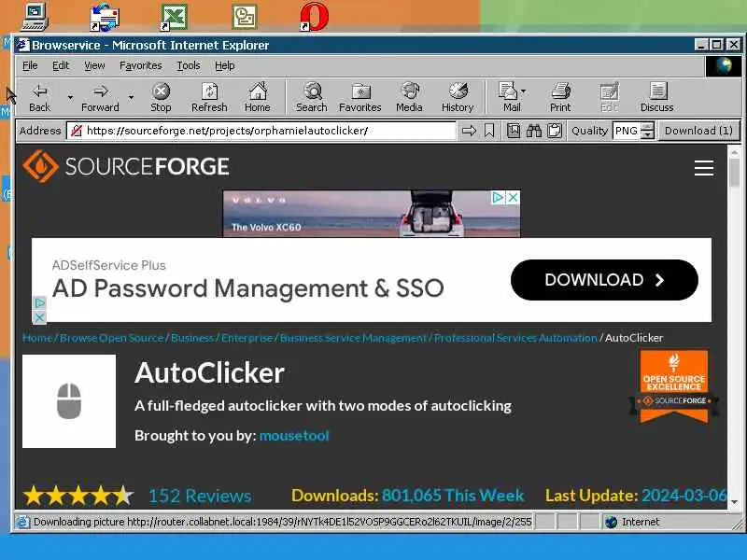Open the Tools menu
This screenshot has height=560, width=747.
[x=189, y=65]
